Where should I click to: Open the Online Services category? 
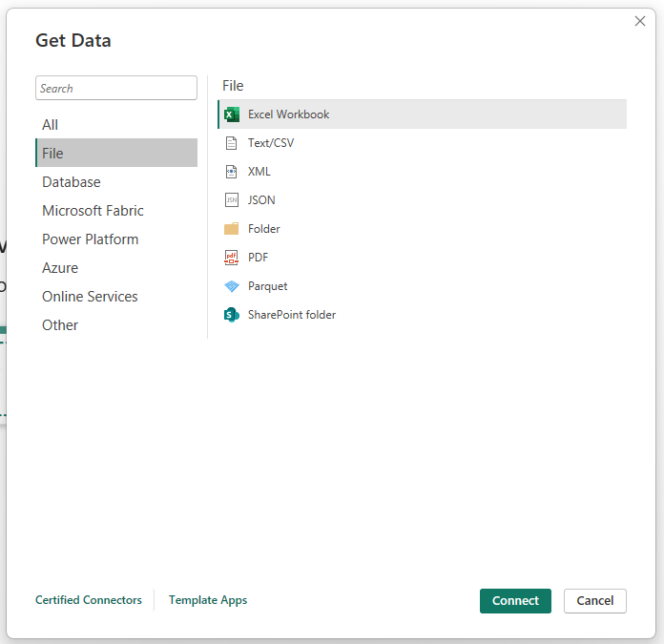pyautogui.click(x=116, y=297)
